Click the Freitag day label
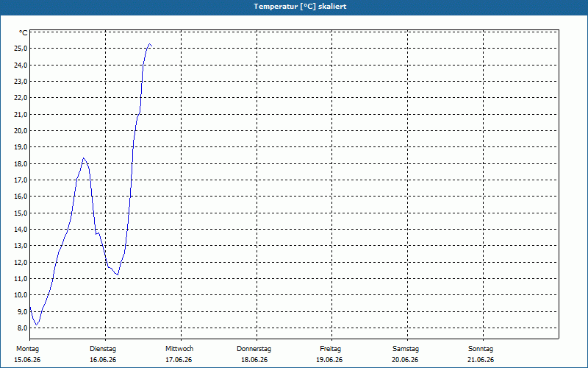588x368 pixels. (x=330, y=349)
